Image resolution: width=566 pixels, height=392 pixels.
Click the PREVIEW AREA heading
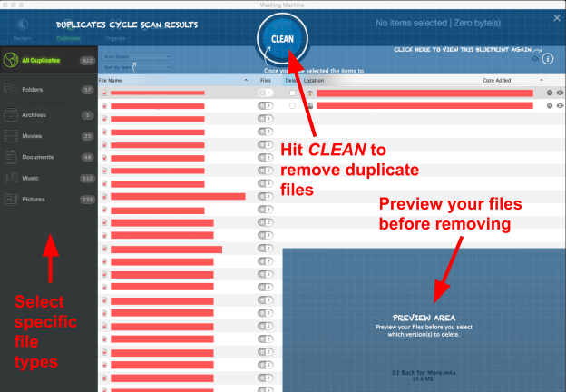[x=424, y=318]
